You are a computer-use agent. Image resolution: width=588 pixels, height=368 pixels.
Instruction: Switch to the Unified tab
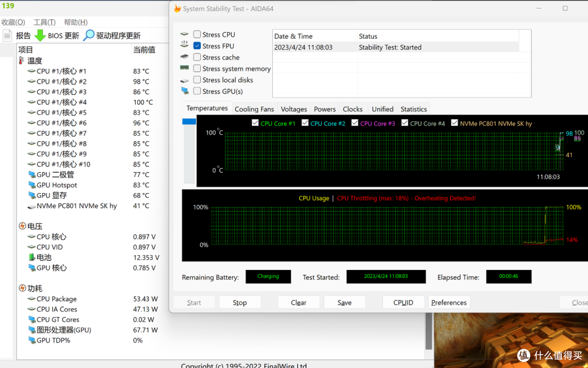383,109
